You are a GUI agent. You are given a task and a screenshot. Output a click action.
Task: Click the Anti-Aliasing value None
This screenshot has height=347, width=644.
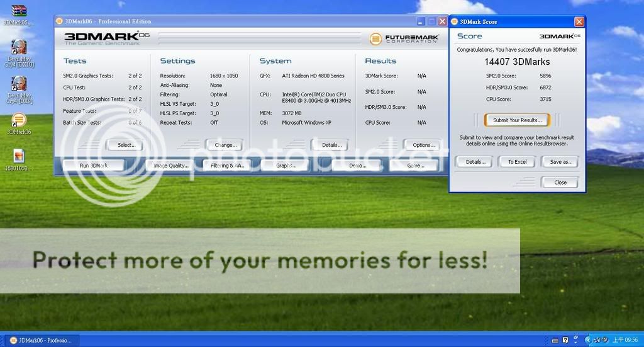[216, 85]
